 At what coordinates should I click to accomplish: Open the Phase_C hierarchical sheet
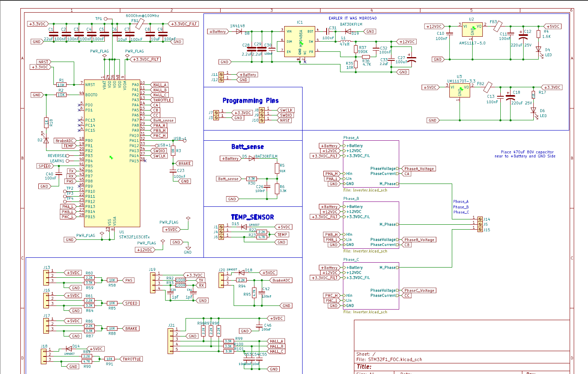tap(371, 285)
